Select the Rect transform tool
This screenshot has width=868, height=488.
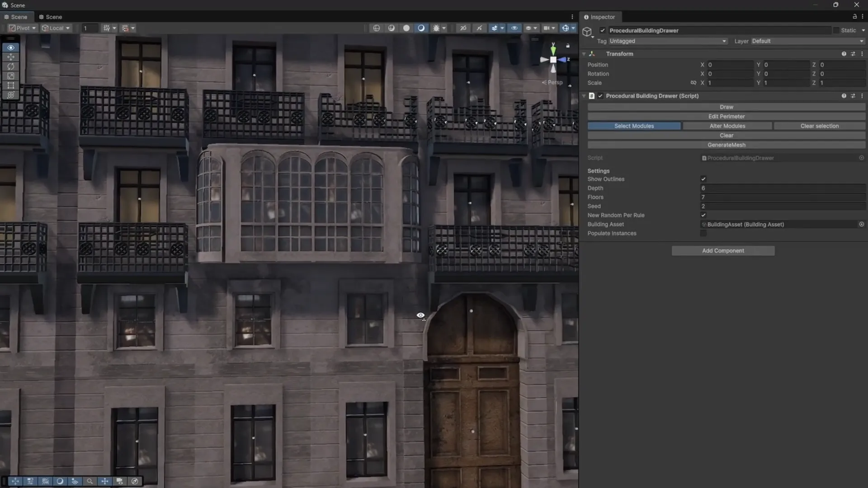pos(11,85)
